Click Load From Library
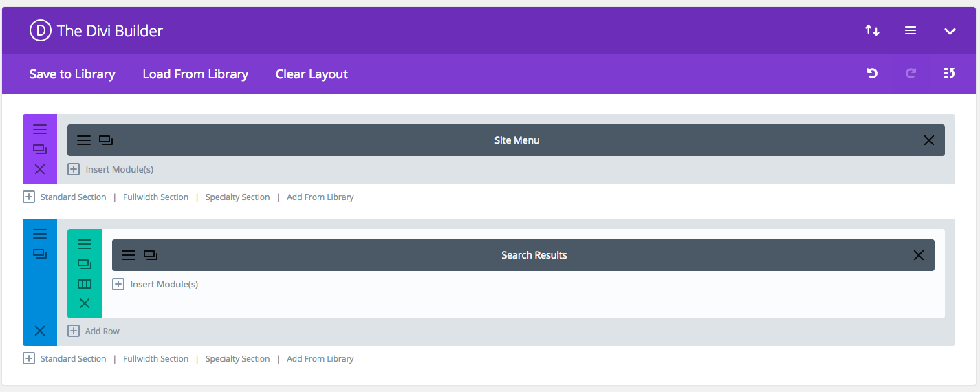Screen dimensions: 980x392 coord(195,74)
